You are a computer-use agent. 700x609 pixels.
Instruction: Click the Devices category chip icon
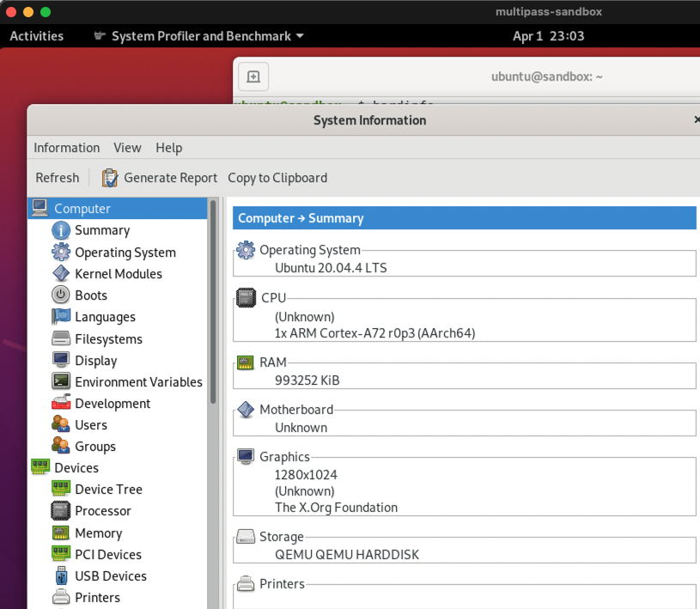(40, 466)
